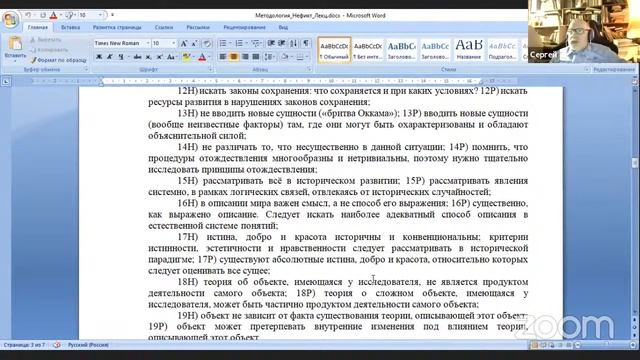The width and height of the screenshot is (640, 360).
Task: Click the page count status (Страница 3 из 7)
Action: 24,345
